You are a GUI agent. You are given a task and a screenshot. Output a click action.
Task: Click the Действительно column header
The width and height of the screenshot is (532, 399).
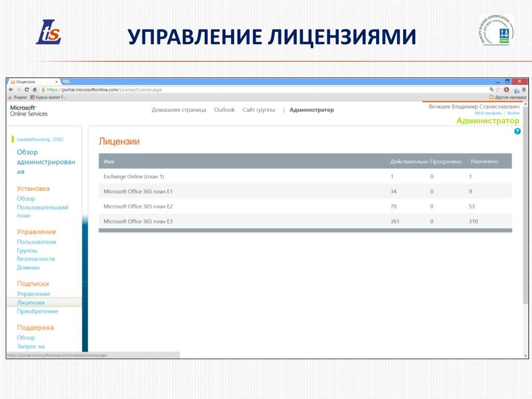(409, 162)
